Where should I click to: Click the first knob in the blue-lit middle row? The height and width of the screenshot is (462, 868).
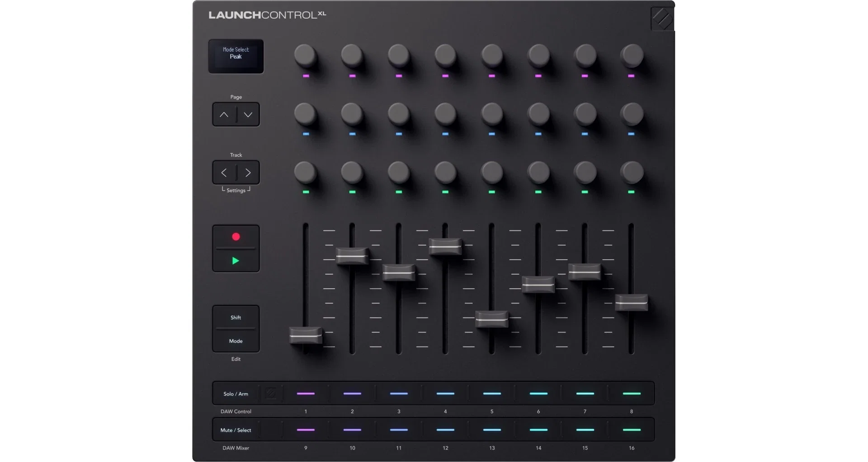click(x=305, y=113)
